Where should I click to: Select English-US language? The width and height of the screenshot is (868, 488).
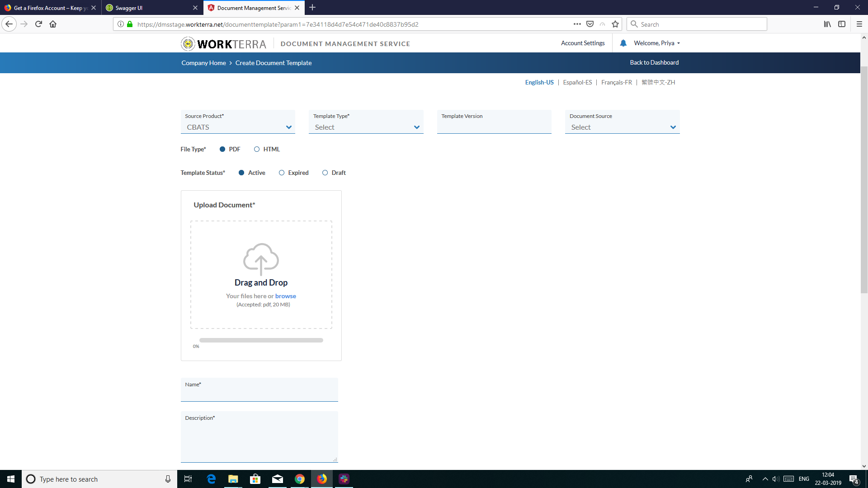click(x=539, y=82)
